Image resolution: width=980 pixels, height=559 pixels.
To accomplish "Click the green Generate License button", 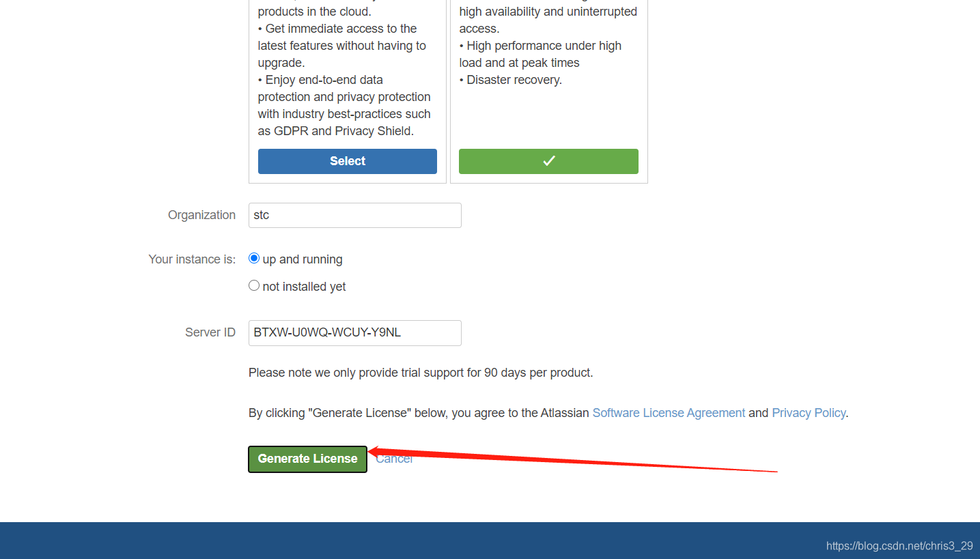I will coord(308,459).
